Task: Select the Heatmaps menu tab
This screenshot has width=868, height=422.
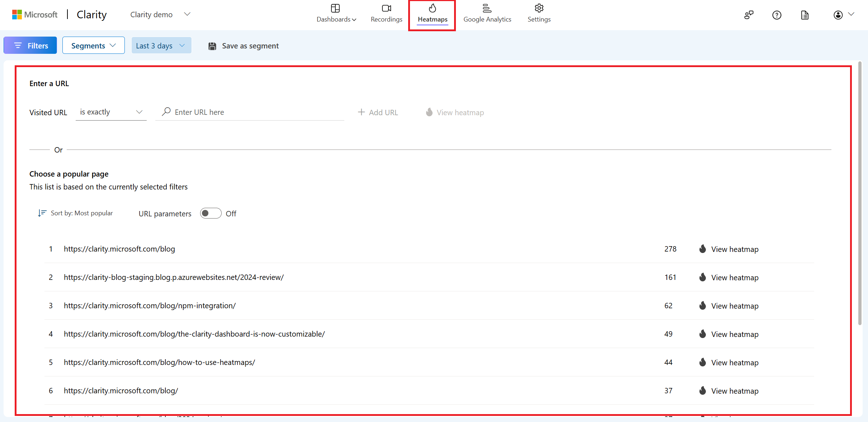Action: pos(432,14)
